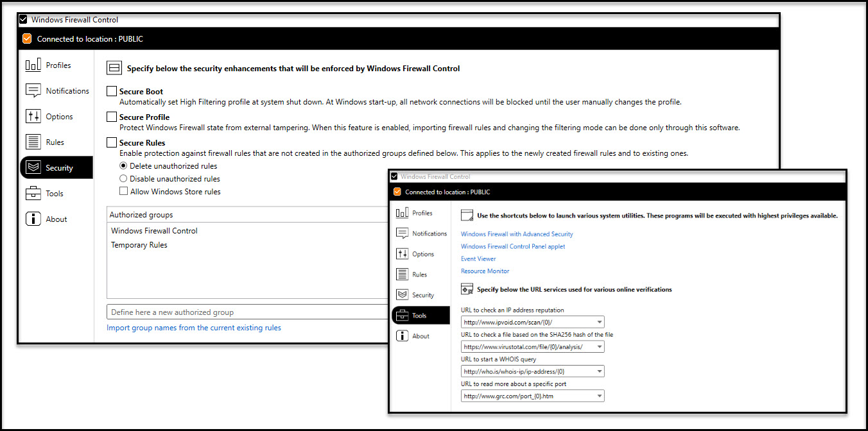Enable the Secure Rules checkbox

(112, 143)
